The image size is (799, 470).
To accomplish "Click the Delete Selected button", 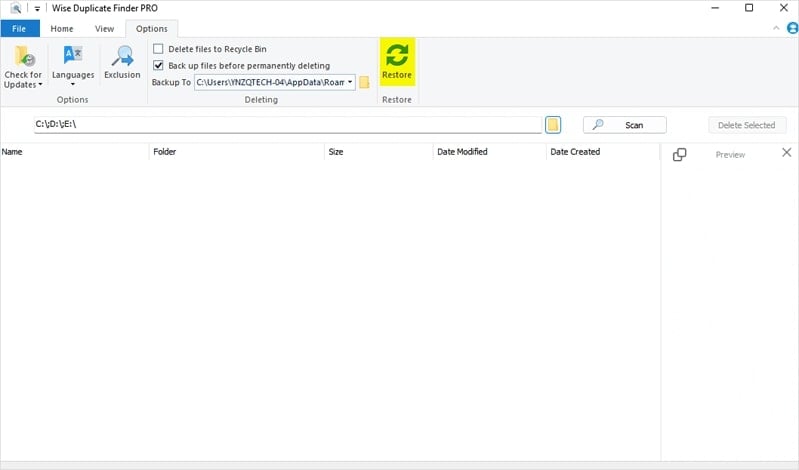I will tap(747, 125).
